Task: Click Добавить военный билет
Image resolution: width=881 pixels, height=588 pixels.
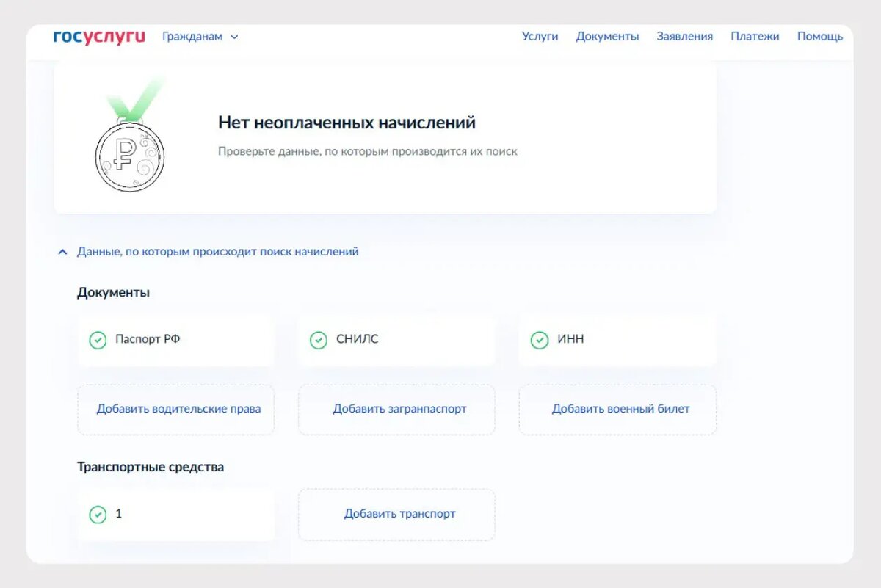Action: coord(617,410)
